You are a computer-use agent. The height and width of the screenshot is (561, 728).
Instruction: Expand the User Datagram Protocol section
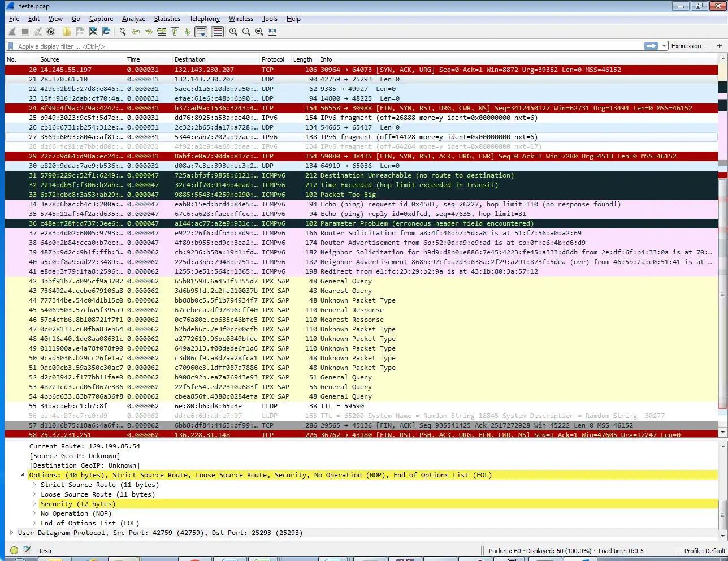(11, 533)
